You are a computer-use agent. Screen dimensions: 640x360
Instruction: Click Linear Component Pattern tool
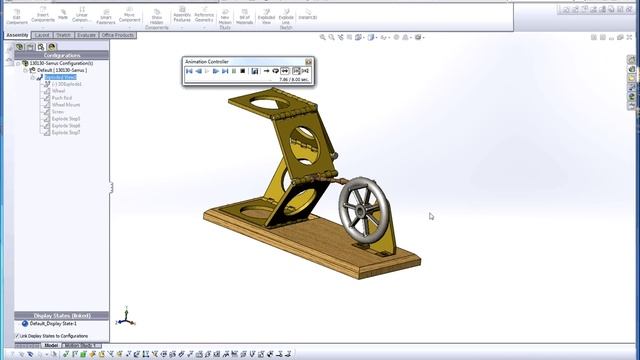pos(82,15)
